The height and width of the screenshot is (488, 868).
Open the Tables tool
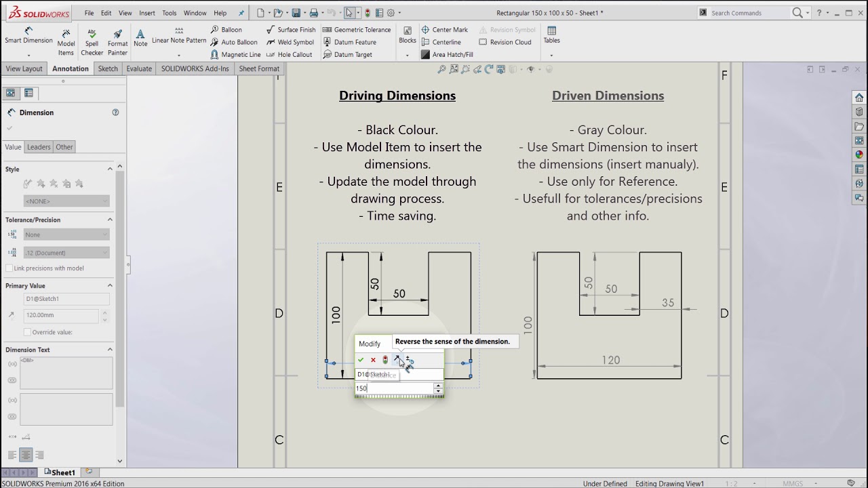551,35
